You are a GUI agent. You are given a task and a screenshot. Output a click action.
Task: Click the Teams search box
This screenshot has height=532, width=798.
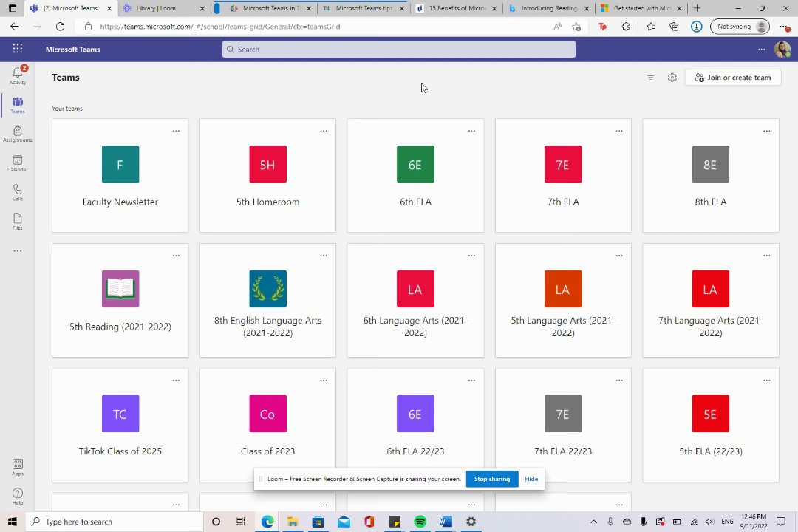coord(399,50)
